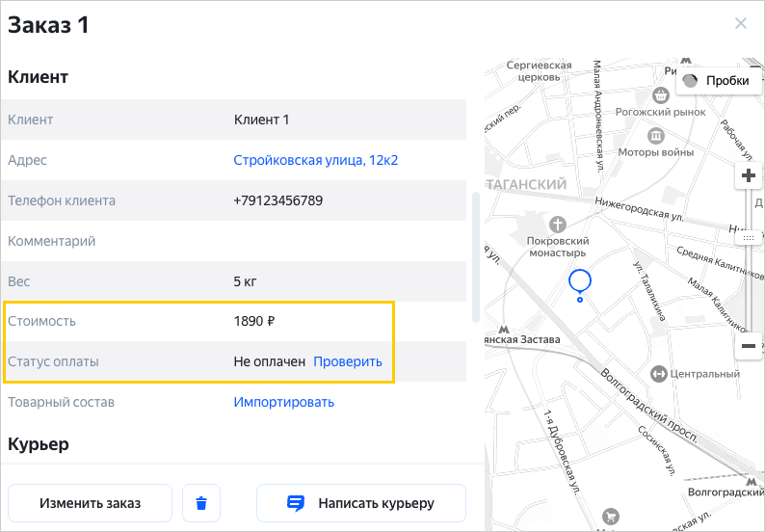Click Покровский монастырь cross icon

[557, 224]
